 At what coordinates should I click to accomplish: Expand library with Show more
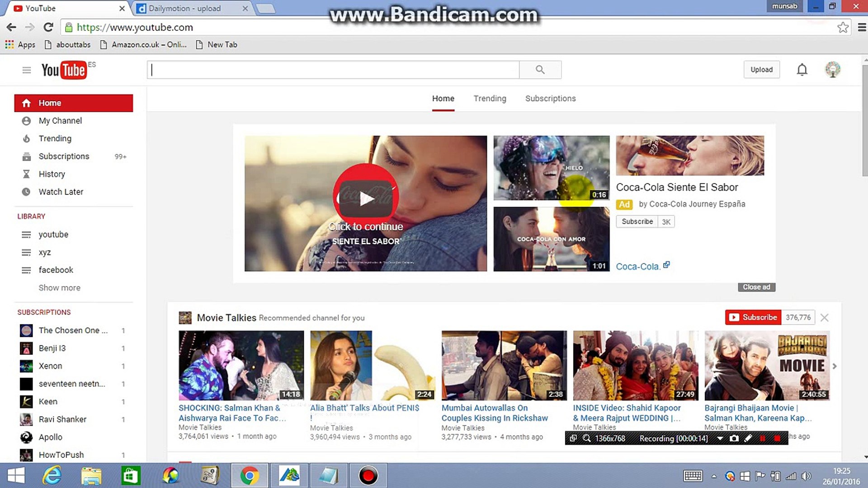coord(59,288)
